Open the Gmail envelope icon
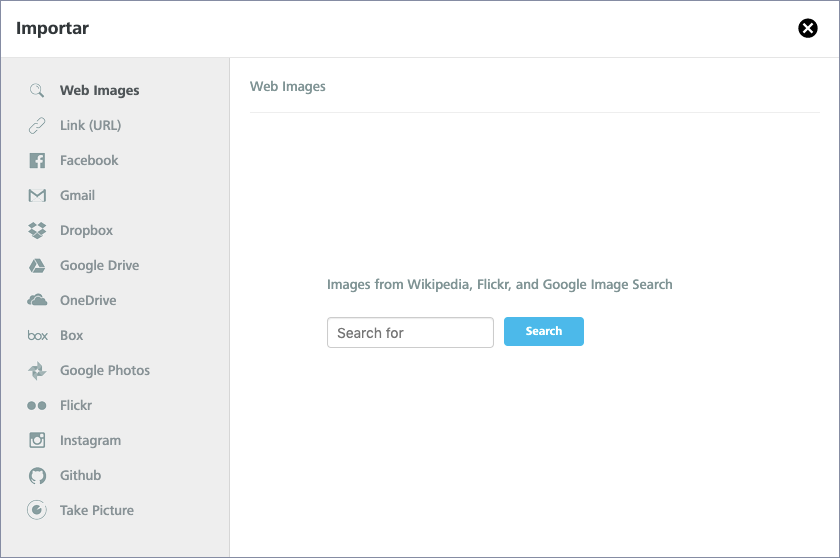840x558 pixels. pos(37,195)
